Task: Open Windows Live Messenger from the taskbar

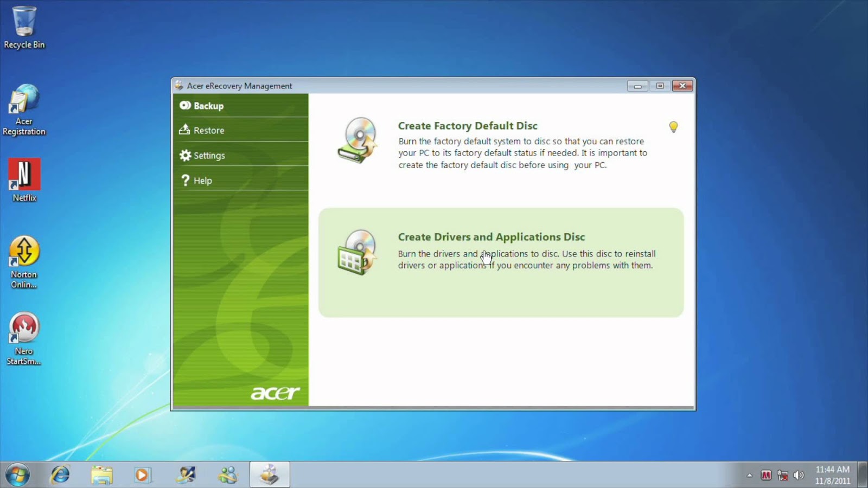Action: coord(227,475)
